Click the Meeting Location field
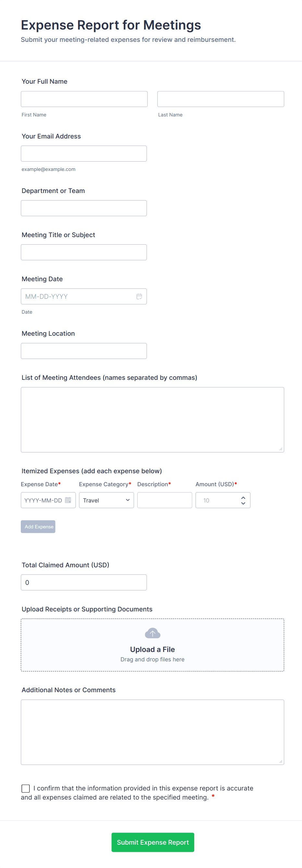This screenshot has width=302, height=868. click(84, 350)
